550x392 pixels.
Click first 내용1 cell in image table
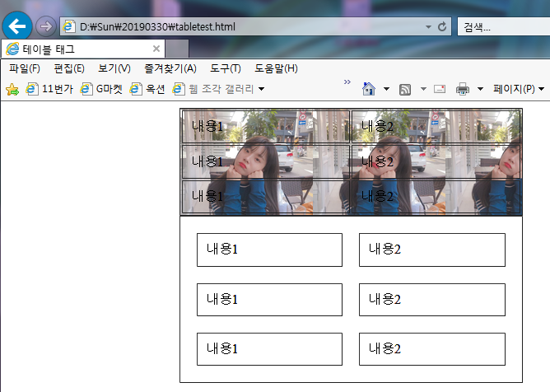click(266, 127)
